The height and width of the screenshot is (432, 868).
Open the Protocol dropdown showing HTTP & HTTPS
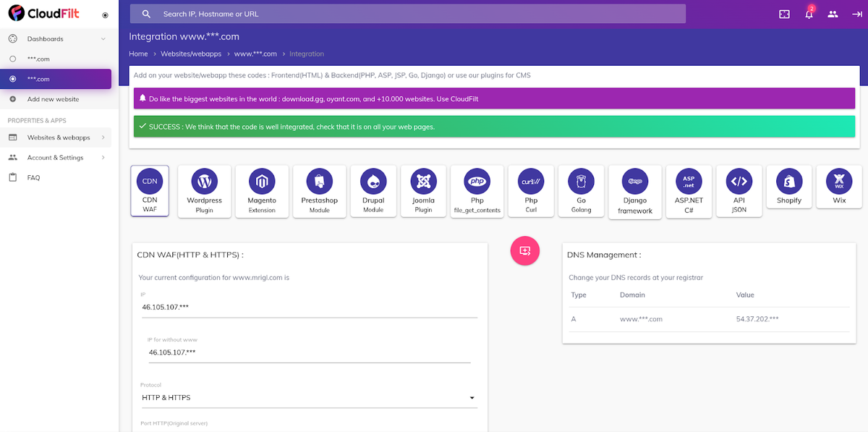[x=309, y=397]
